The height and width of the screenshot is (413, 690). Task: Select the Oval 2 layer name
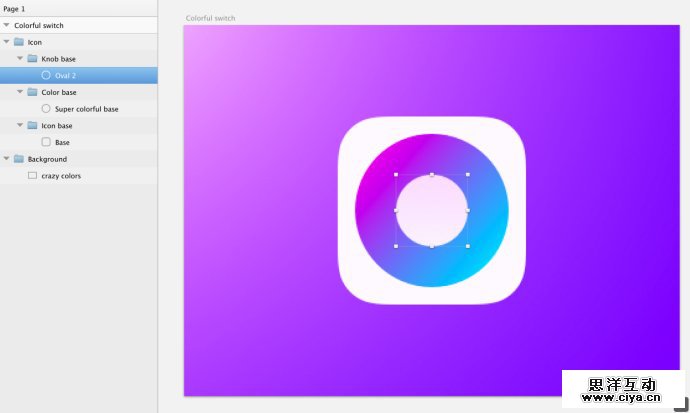click(66, 76)
